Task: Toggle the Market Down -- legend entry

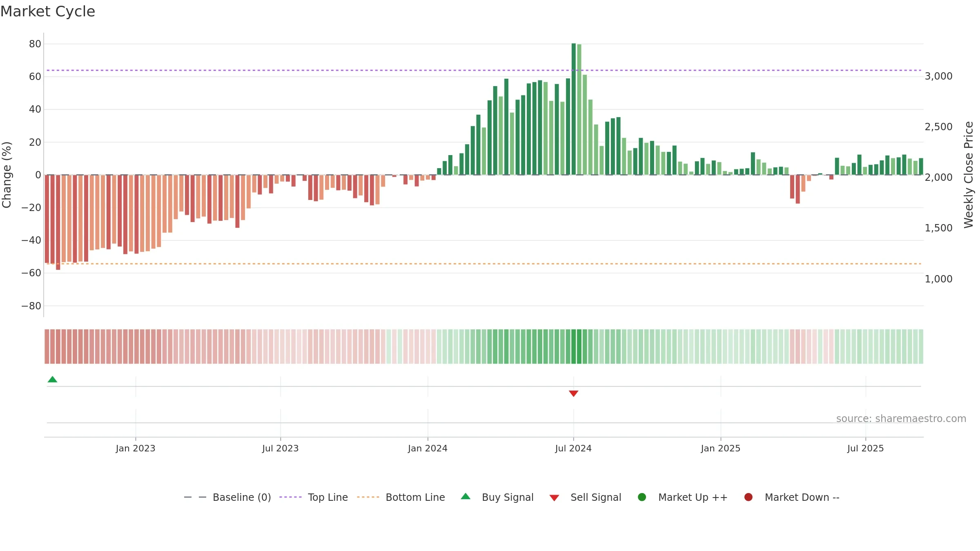Action: coord(792,497)
